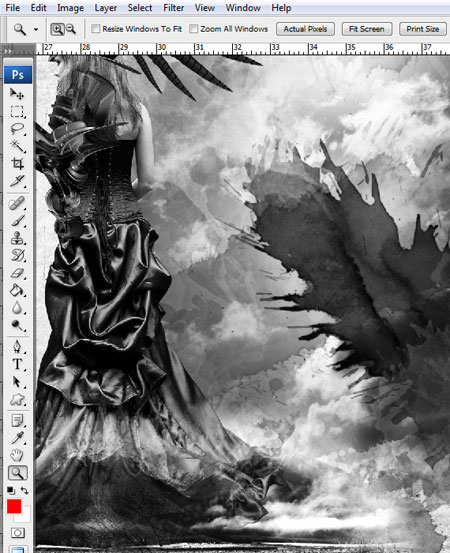The image size is (450, 553).
Task: Swap foreground and background colors
Action: click(24, 490)
